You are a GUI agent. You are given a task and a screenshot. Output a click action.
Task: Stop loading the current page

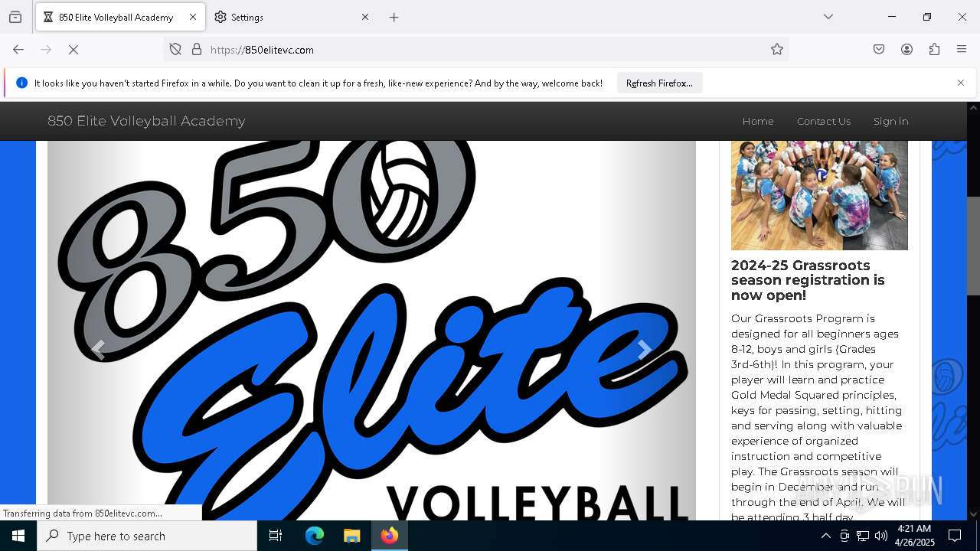[73, 50]
